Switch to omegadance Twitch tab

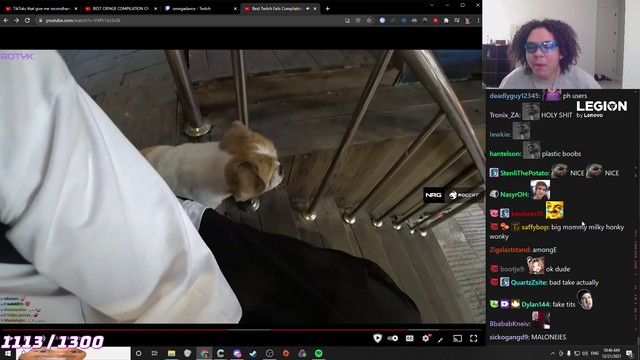(200, 9)
